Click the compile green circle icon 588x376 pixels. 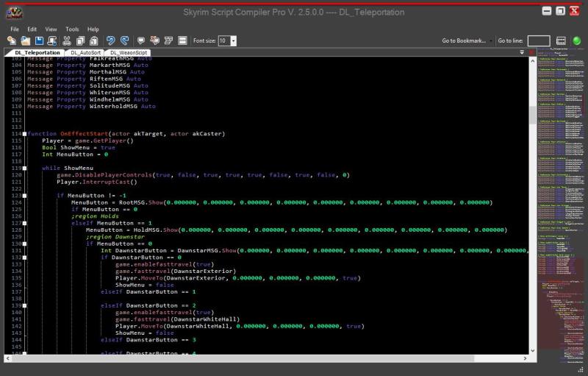pyautogui.click(x=576, y=40)
